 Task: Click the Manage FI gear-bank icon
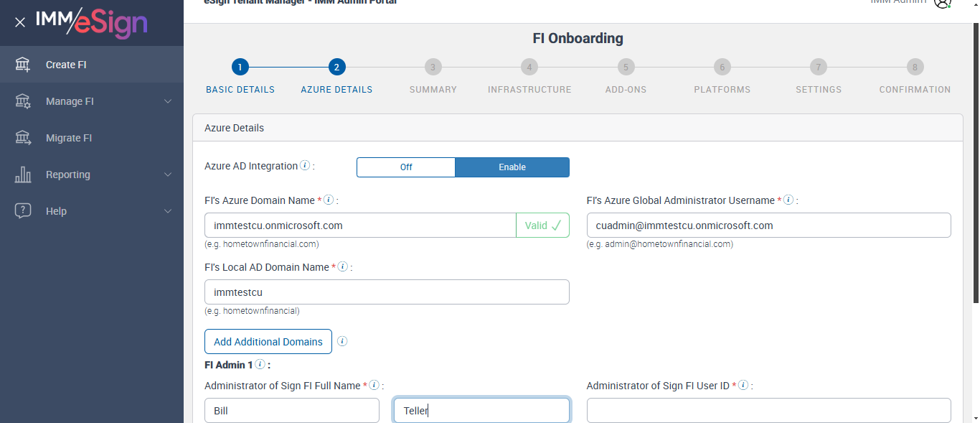[x=23, y=101]
